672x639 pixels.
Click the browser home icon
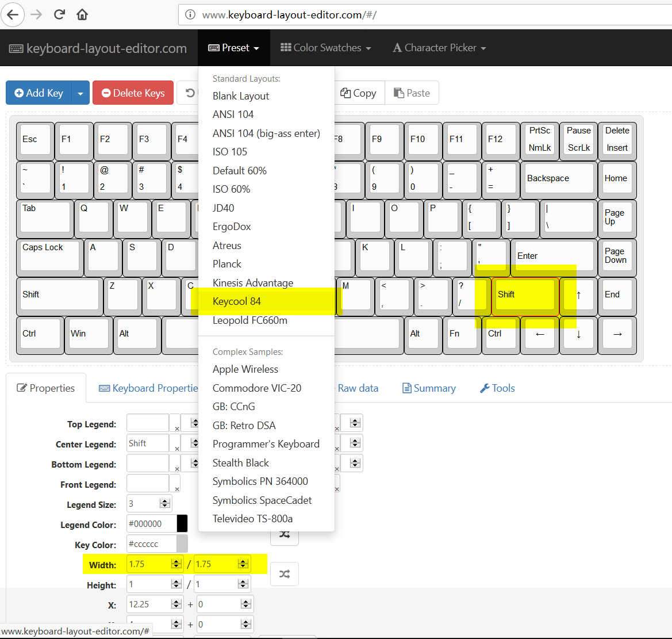click(x=82, y=14)
